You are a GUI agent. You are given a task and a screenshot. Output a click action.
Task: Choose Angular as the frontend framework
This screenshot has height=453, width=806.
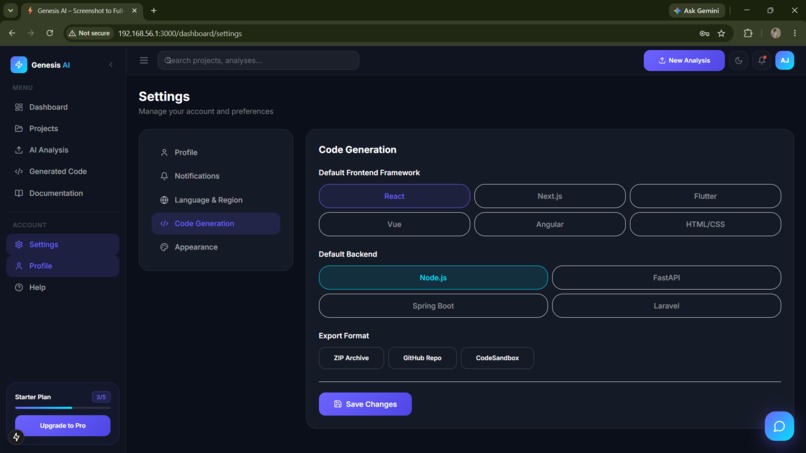pyautogui.click(x=549, y=224)
